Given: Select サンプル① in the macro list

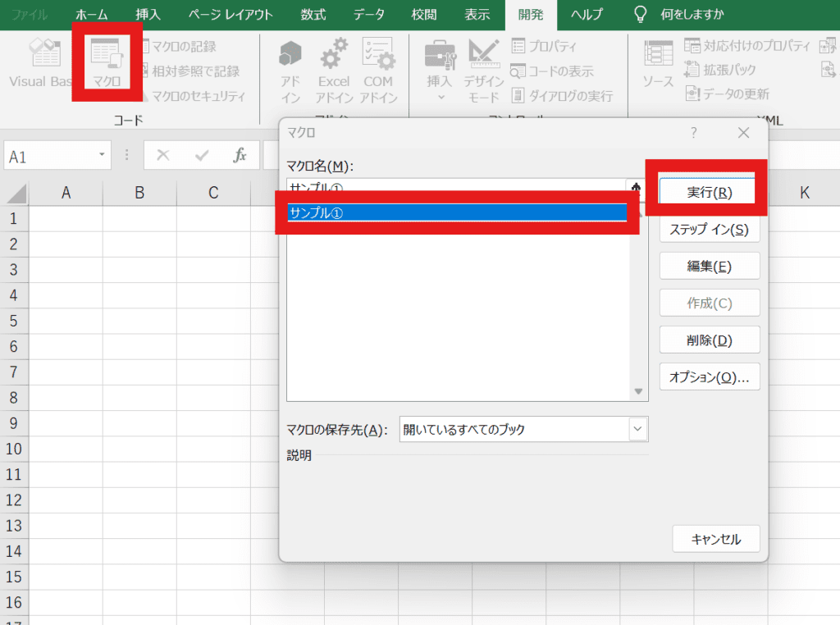Looking at the screenshot, I should [x=457, y=212].
